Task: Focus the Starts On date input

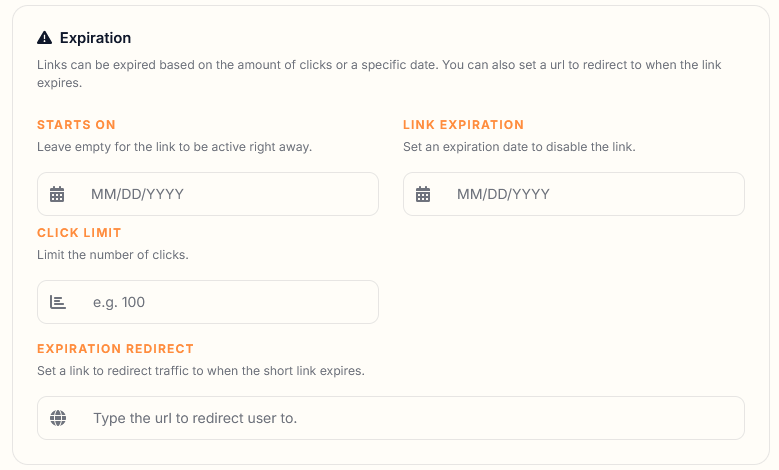Action: pyautogui.click(x=208, y=194)
